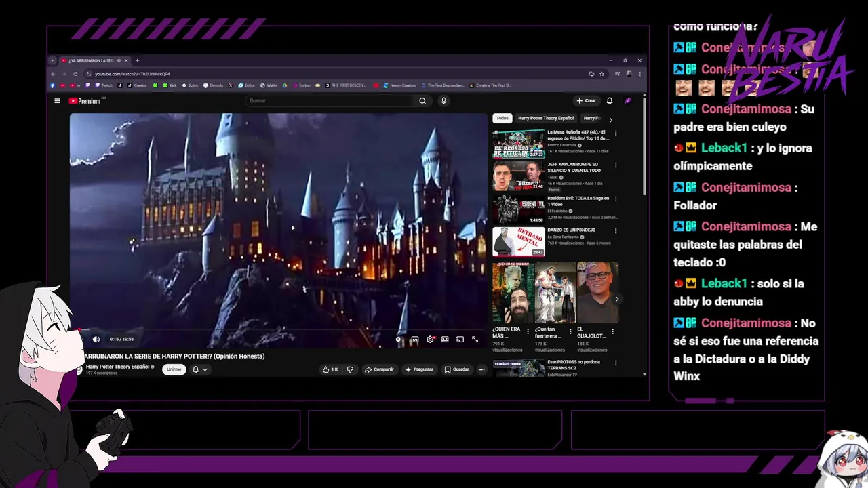The image size is (868, 488).
Task: Open the QUIEN ERA MÁS short
Action: [513, 293]
